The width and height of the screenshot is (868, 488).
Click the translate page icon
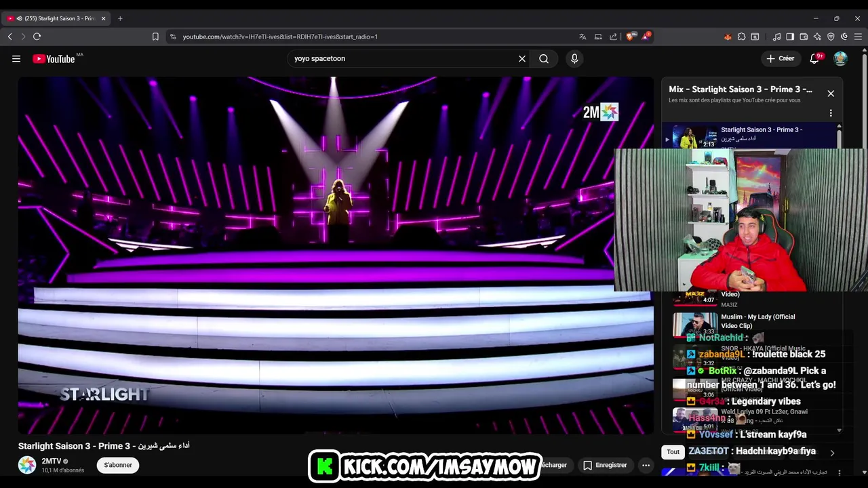(583, 37)
